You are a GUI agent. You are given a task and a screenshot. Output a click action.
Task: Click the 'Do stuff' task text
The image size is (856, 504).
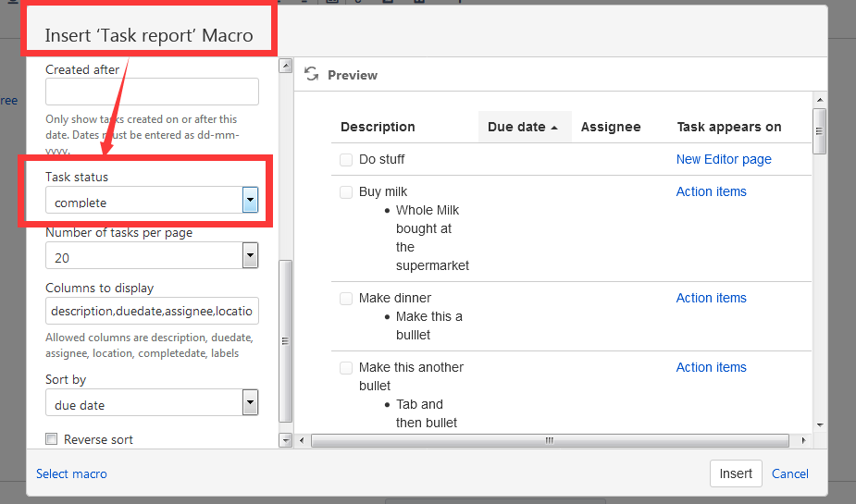381,159
